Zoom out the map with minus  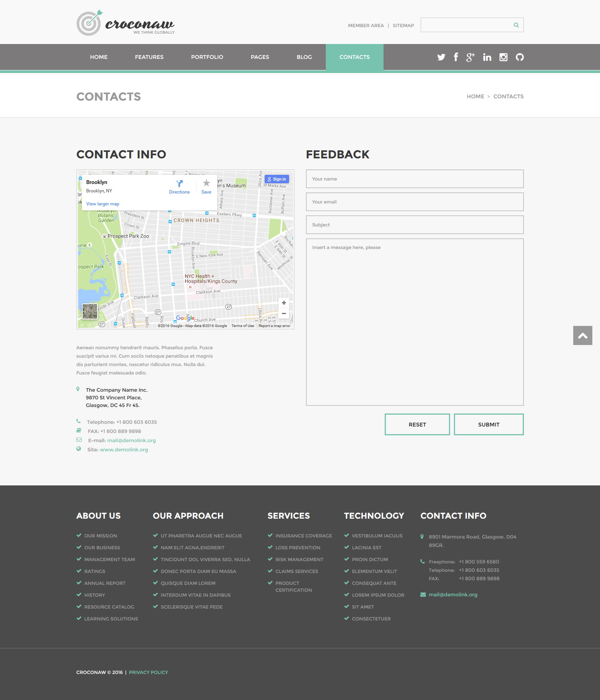pyautogui.click(x=284, y=313)
